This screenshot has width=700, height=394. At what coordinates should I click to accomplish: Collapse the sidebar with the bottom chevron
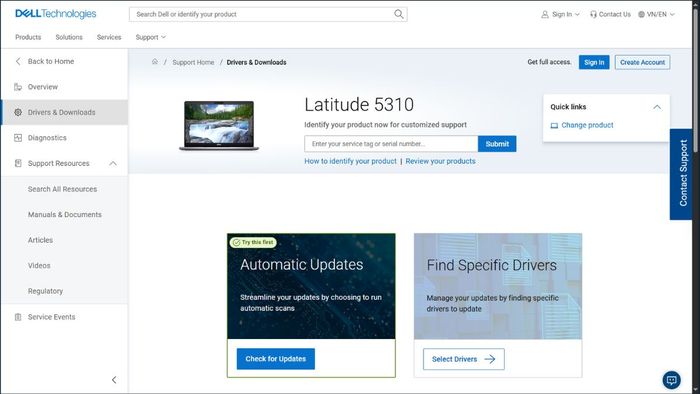pos(114,380)
